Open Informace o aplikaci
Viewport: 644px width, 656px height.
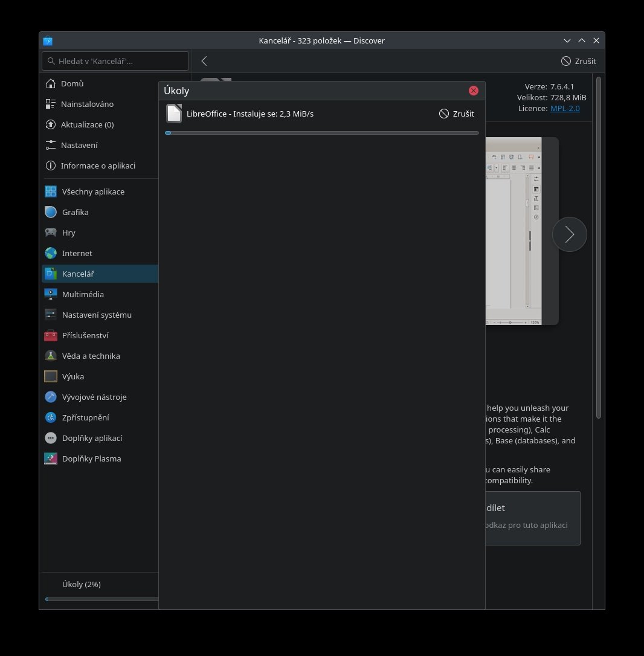tap(100, 166)
